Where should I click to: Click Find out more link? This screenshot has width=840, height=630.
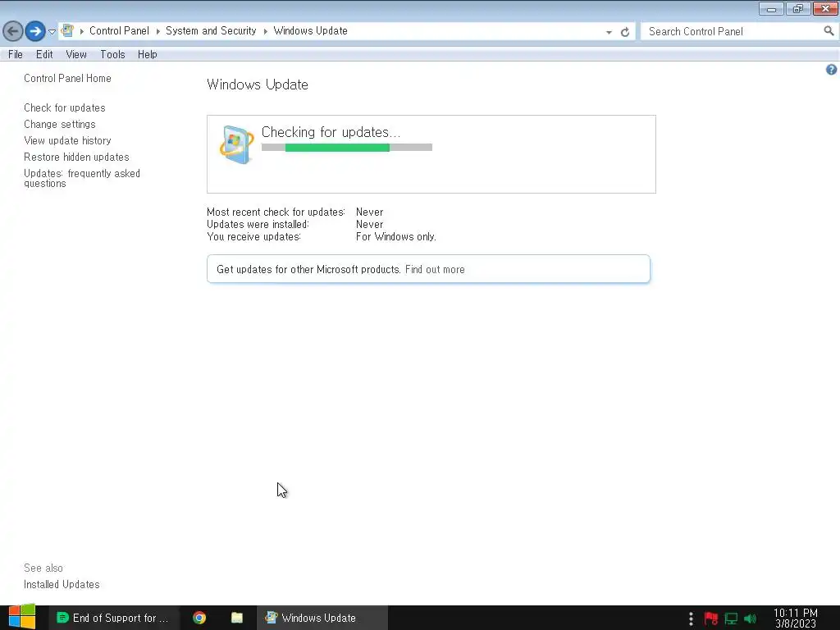435,269
